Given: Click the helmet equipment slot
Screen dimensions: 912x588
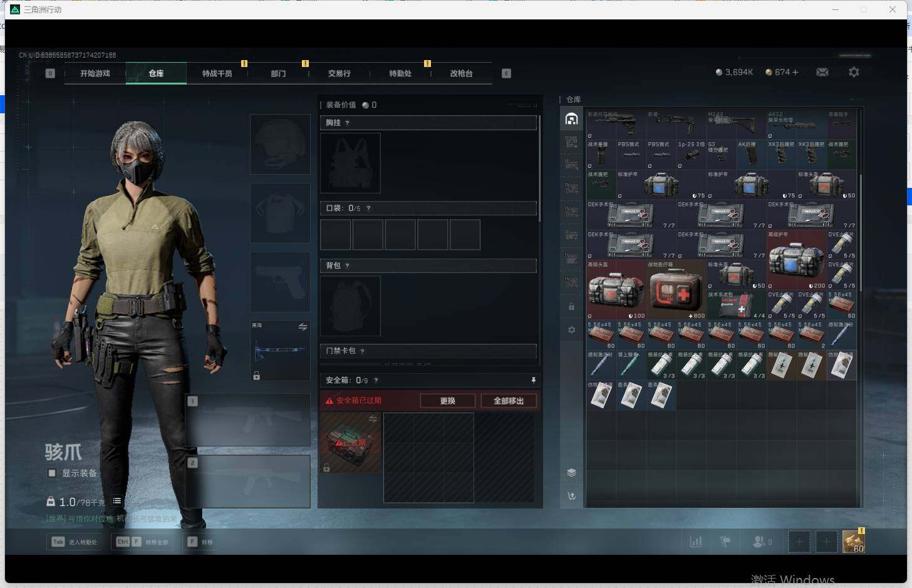Looking at the screenshot, I should [x=280, y=144].
